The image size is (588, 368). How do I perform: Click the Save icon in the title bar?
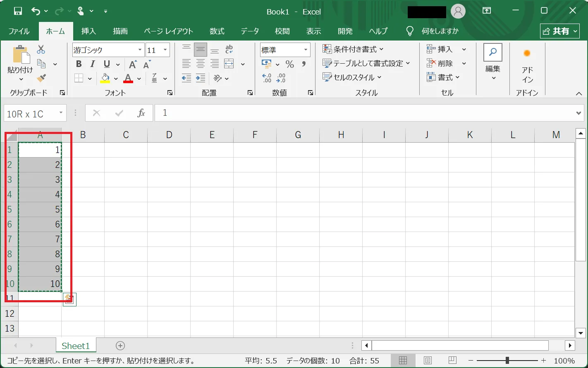[18, 11]
